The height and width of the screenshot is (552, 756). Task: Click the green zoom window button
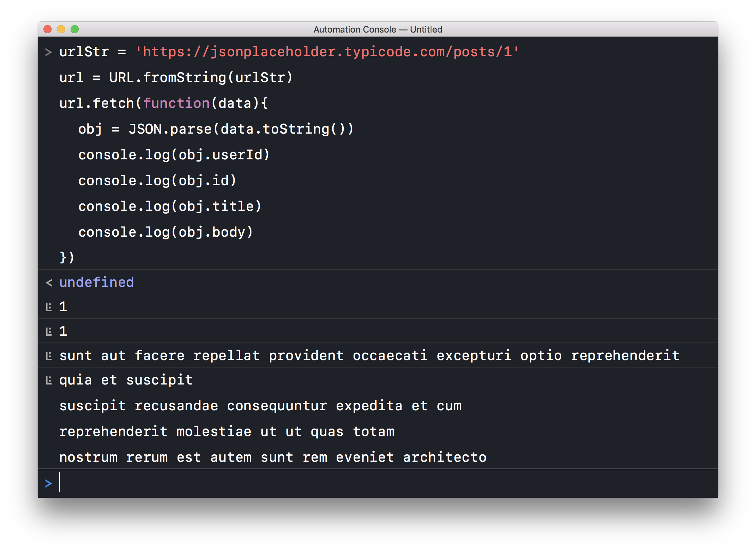[75, 29]
